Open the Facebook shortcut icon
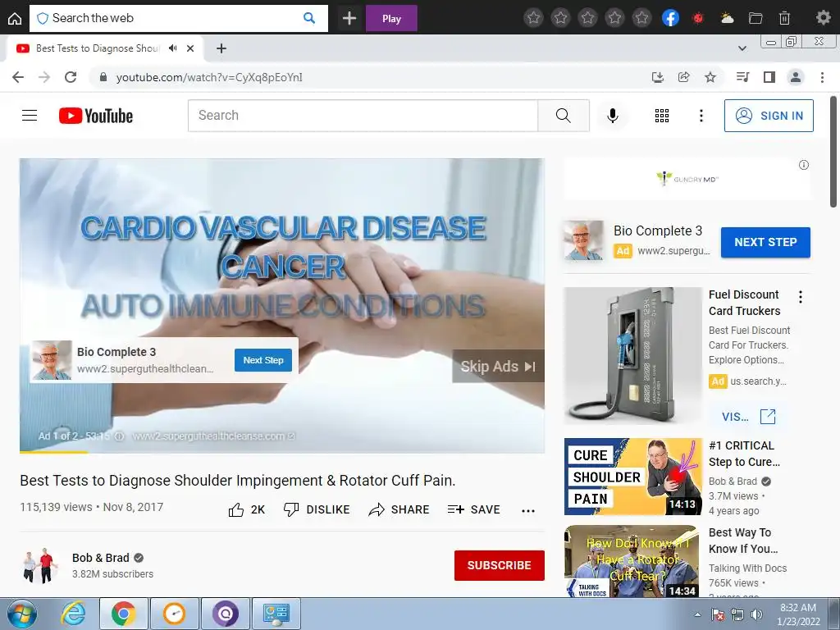840x630 pixels. click(x=670, y=18)
